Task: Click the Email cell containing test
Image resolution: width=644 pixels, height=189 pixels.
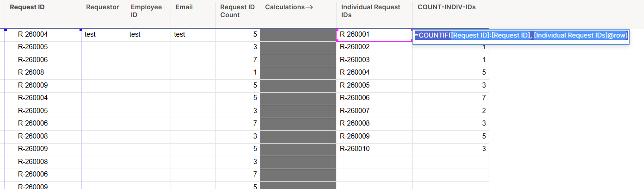Action: tap(193, 35)
